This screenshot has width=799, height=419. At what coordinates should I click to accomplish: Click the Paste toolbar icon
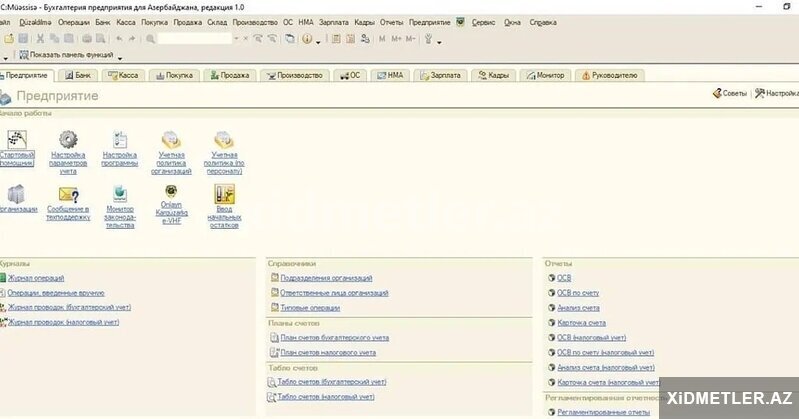[69, 39]
